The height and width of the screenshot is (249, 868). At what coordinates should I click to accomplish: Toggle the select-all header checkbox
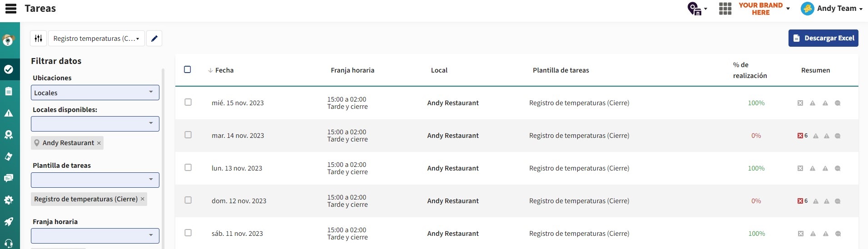(188, 69)
